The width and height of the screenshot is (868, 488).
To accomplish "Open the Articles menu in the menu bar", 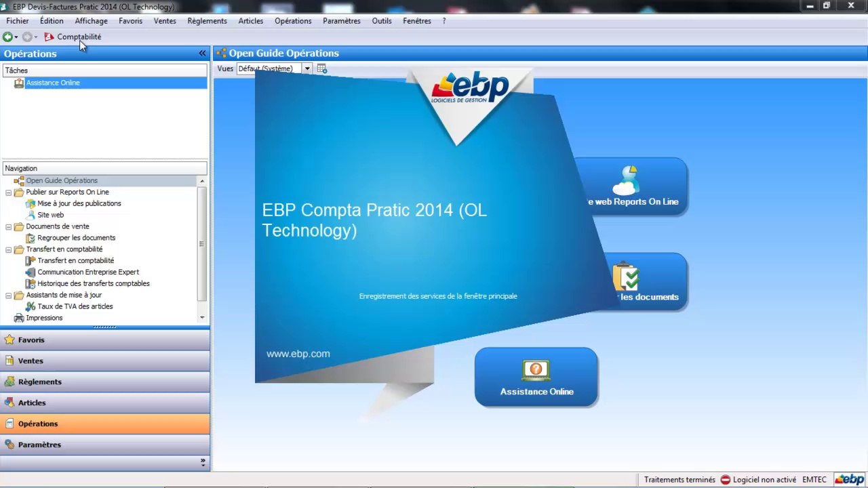I will pyautogui.click(x=251, y=21).
